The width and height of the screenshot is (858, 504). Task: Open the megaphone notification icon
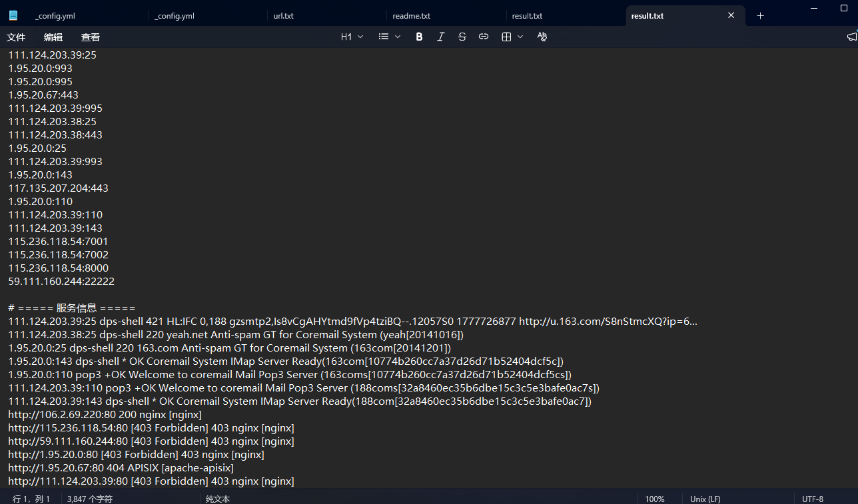click(x=851, y=37)
